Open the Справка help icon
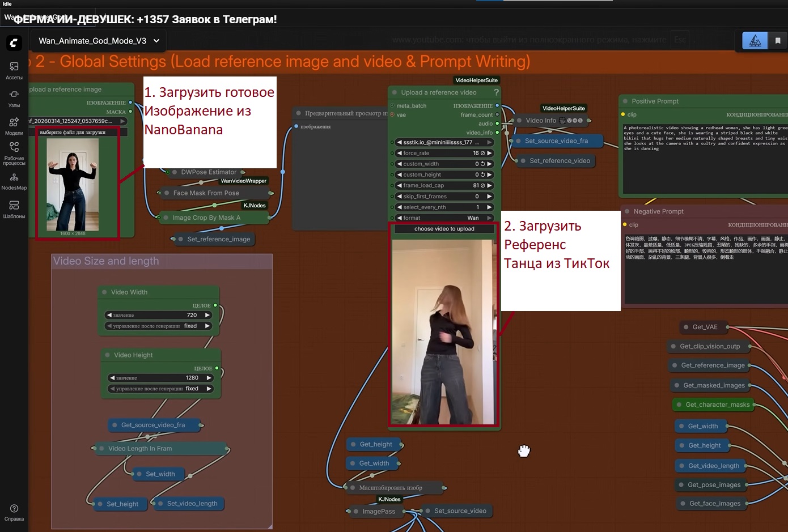 tap(14, 512)
